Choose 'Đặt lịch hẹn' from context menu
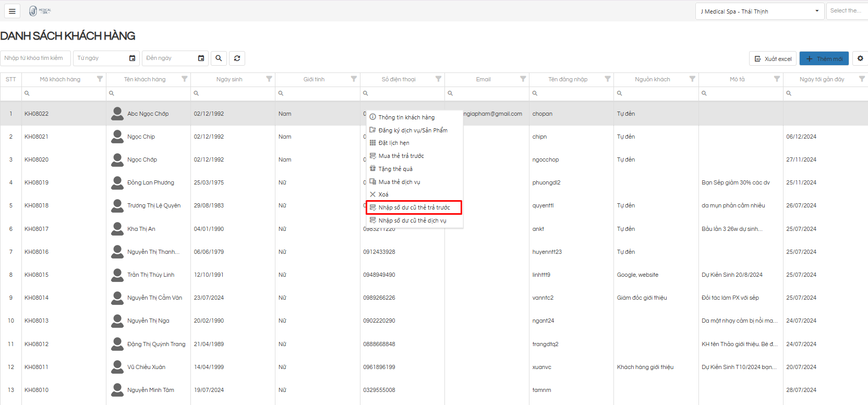This screenshot has width=868, height=405. coord(393,143)
